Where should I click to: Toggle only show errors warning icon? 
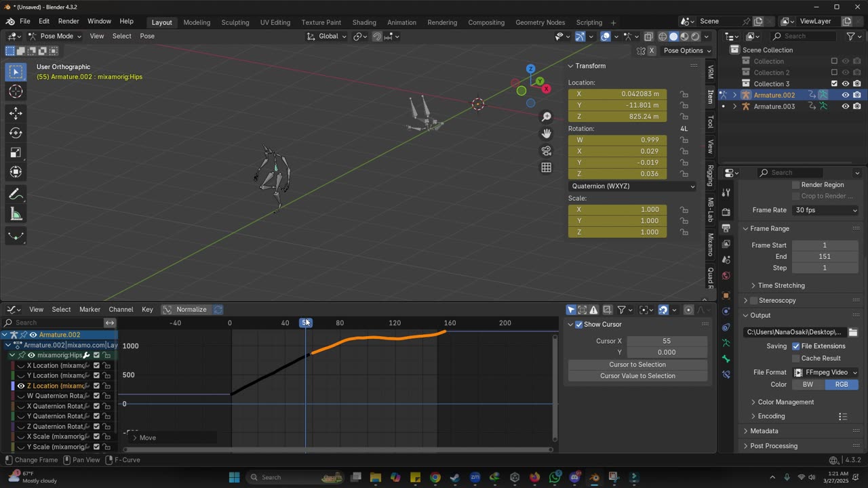point(594,310)
